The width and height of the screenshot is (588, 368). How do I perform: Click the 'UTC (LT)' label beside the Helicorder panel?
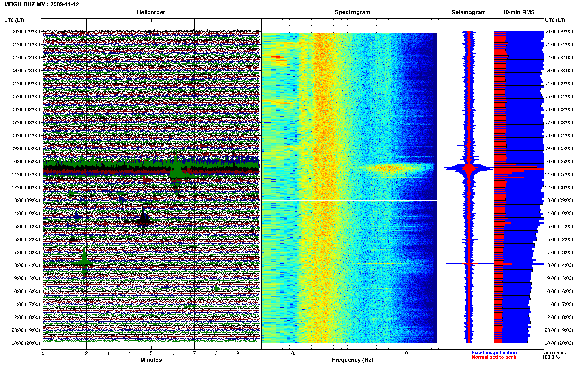[14, 20]
